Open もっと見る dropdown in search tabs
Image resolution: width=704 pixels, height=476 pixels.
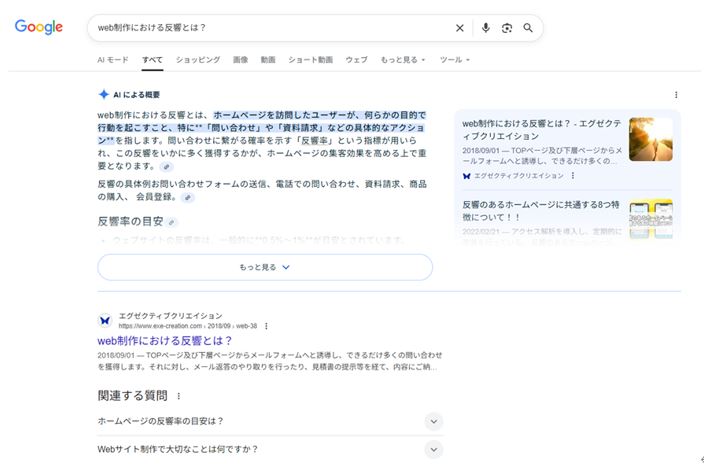tap(402, 60)
